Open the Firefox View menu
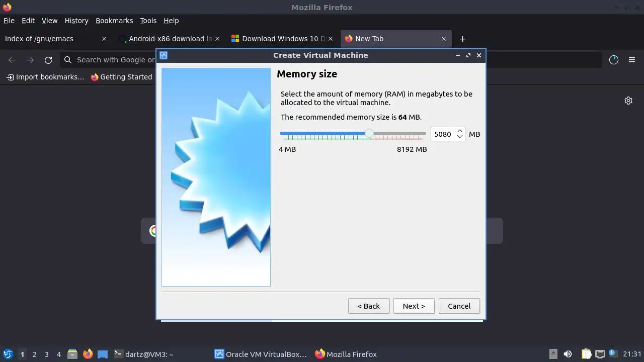The image size is (644, 362). tap(49, 21)
